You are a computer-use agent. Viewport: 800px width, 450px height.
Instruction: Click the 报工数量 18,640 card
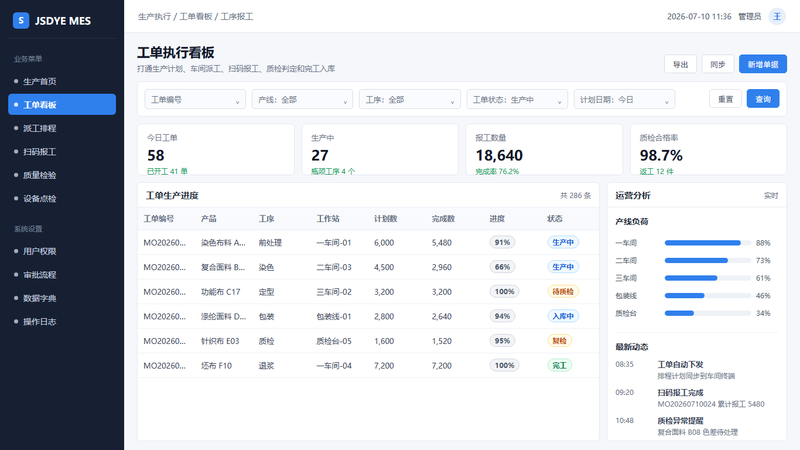544,149
